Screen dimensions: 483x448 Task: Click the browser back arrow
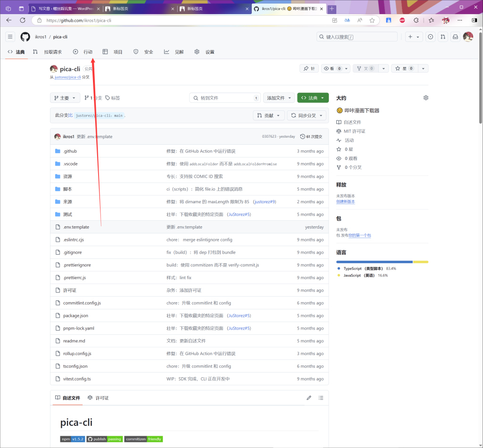9,20
